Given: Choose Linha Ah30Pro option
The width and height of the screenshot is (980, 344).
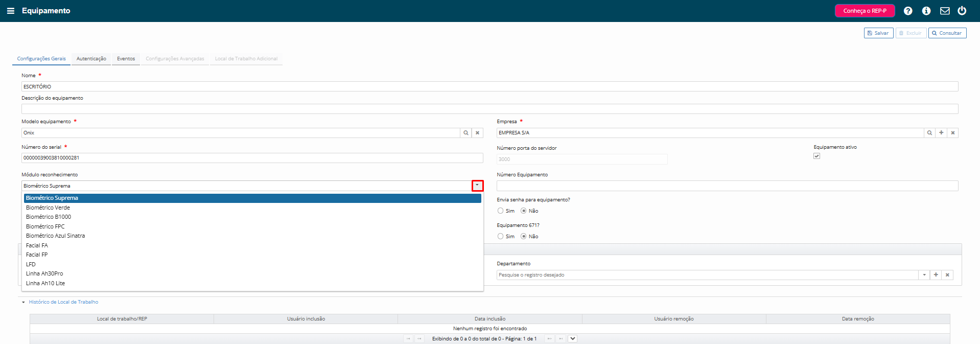Looking at the screenshot, I should point(252,273).
